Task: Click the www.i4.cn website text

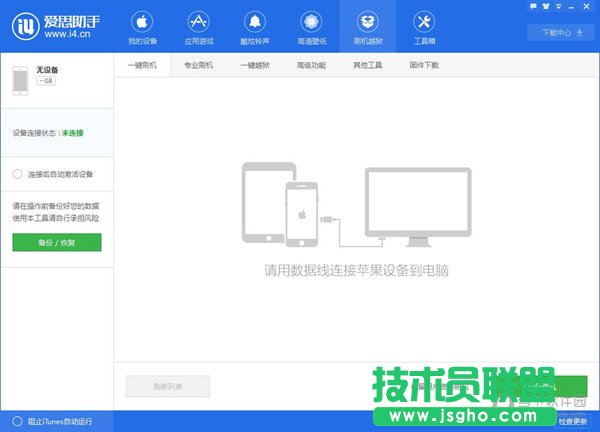Action: (x=67, y=34)
